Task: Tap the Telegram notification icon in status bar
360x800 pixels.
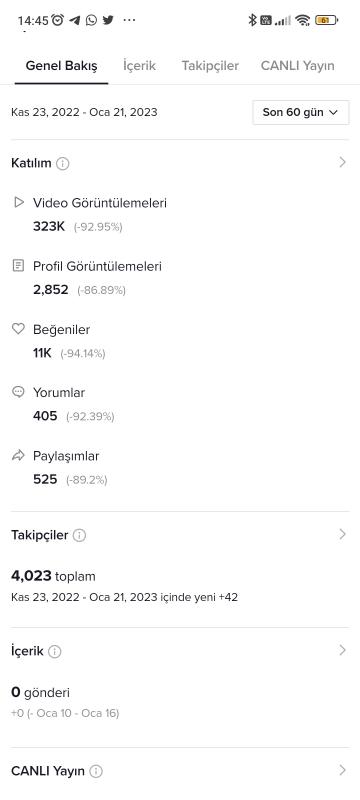Action: click(x=74, y=20)
